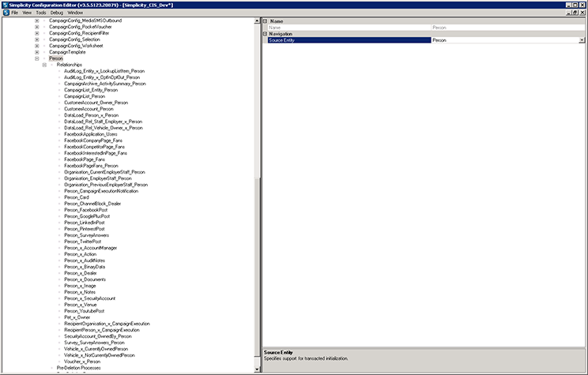
Task: Collapse the Person tree node
Action: point(36,58)
